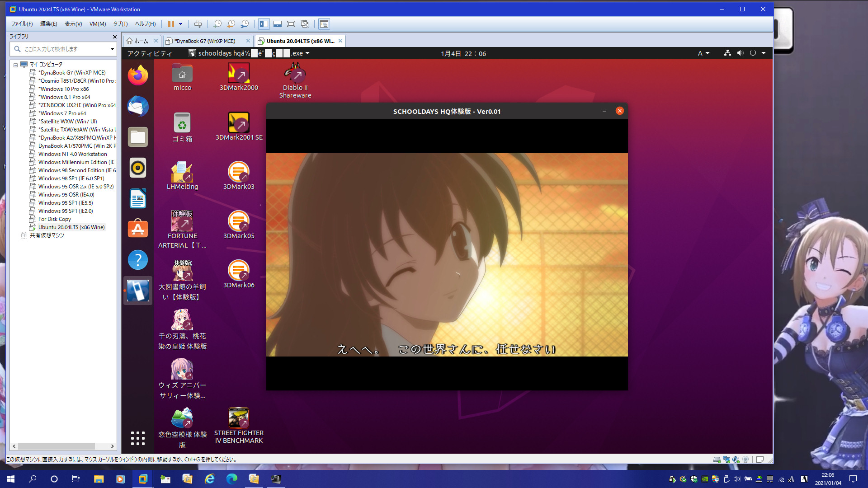868x488 pixels.
Task: Select 共有仮想マシン in the library tree
Action: coord(47,235)
